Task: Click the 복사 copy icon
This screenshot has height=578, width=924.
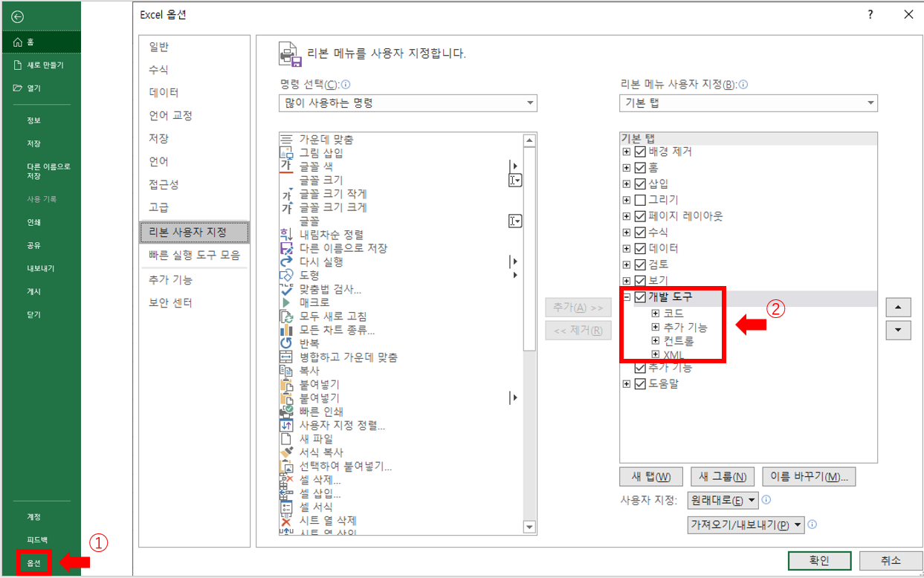Action: [286, 371]
